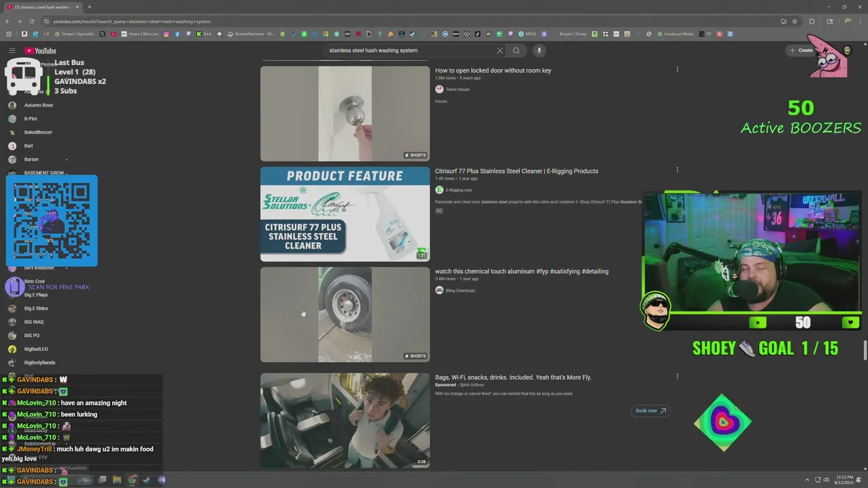Reload the current page
This screenshot has width=868, height=488.
click(31, 21)
